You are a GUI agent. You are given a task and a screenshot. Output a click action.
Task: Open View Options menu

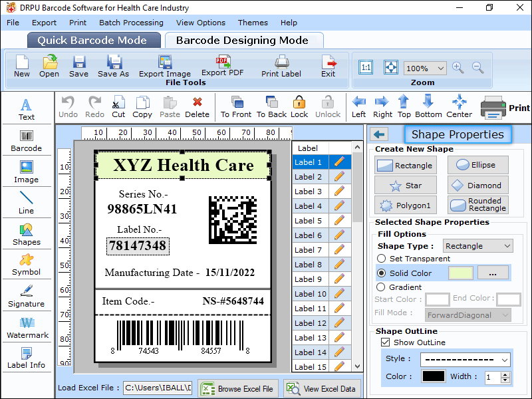(x=201, y=23)
